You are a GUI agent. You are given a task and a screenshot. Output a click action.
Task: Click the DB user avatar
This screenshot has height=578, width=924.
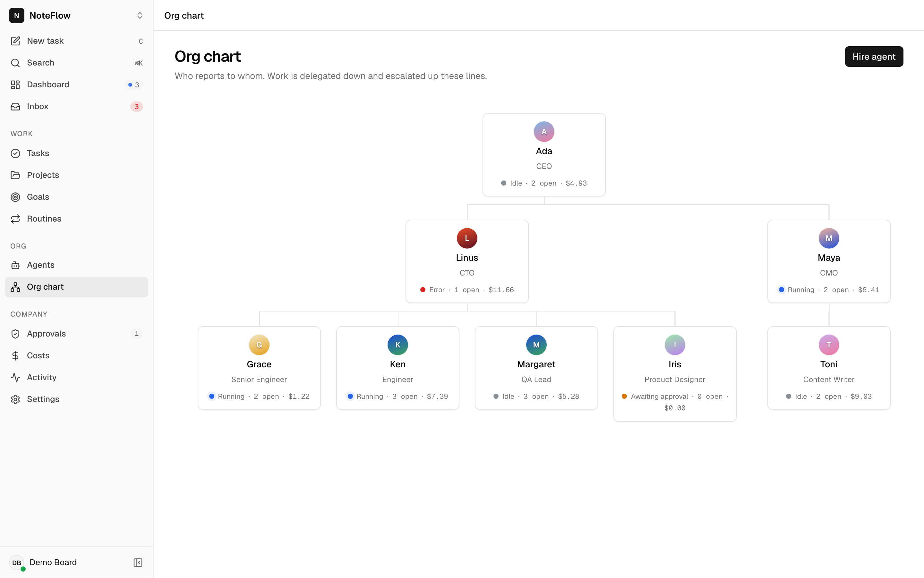[x=16, y=562]
